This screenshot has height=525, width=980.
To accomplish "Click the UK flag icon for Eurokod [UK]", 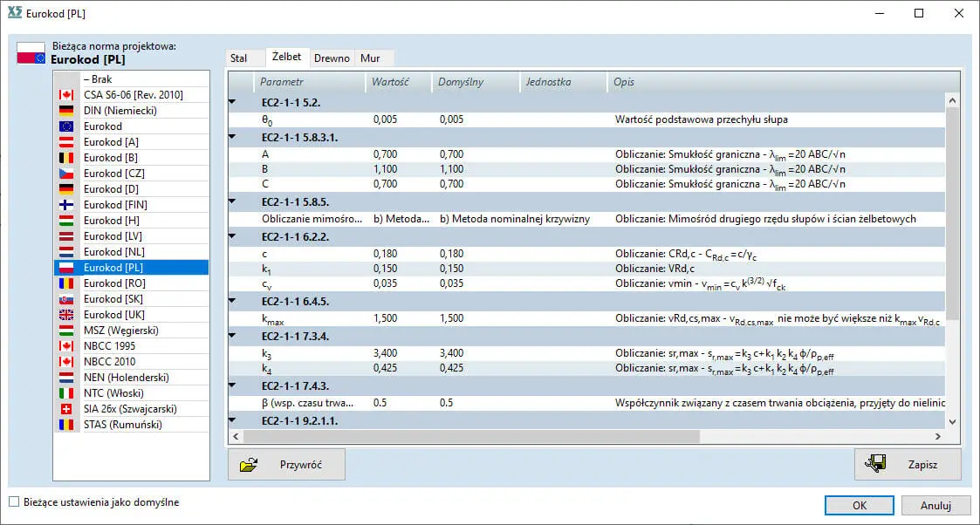I will [x=65, y=315].
